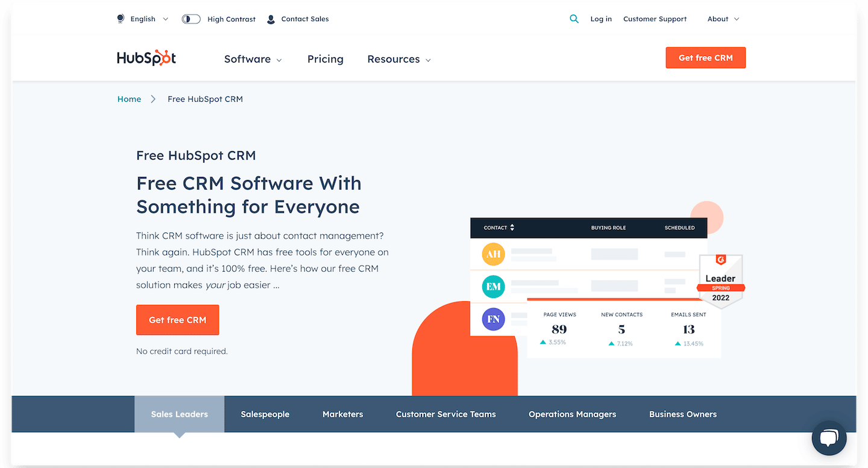This screenshot has width=868, height=468.
Task: Go to Home breadcrumb link
Action: pyautogui.click(x=129, y=99)
